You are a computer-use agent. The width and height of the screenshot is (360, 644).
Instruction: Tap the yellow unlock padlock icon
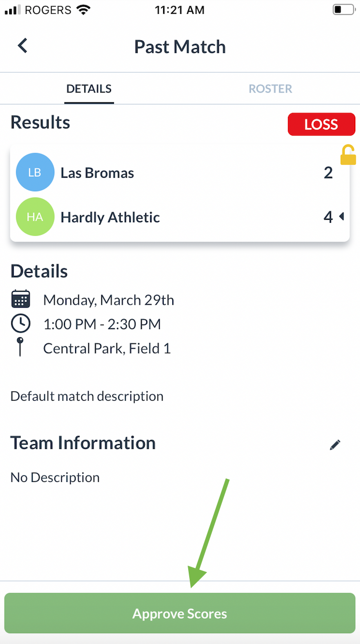348,155
